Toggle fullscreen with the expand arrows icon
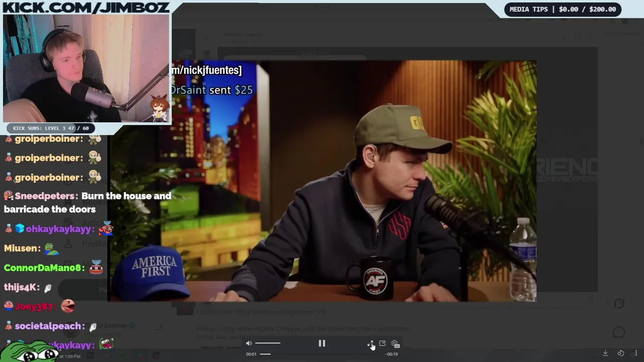 pos(371,343)
